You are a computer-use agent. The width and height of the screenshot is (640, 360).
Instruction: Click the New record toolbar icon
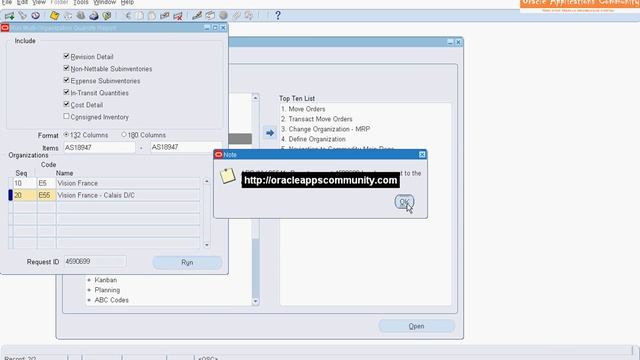point(9,16)
